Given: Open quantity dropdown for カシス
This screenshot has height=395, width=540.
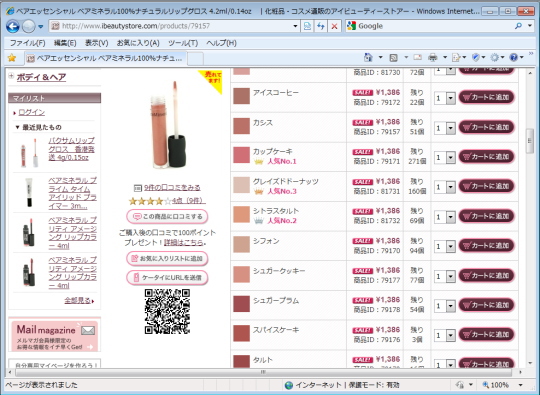Looking at the screenshot, I should click(450, 128).
